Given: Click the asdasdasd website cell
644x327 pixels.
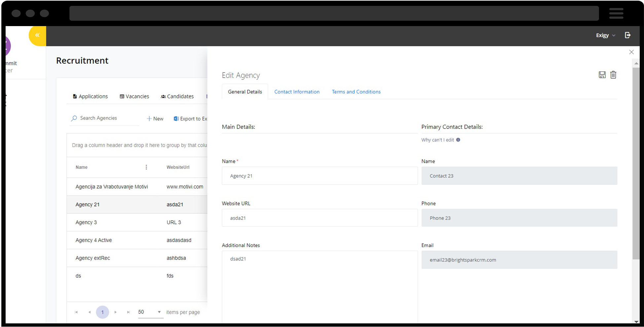Looking at the screenshot, I should 179,240.
